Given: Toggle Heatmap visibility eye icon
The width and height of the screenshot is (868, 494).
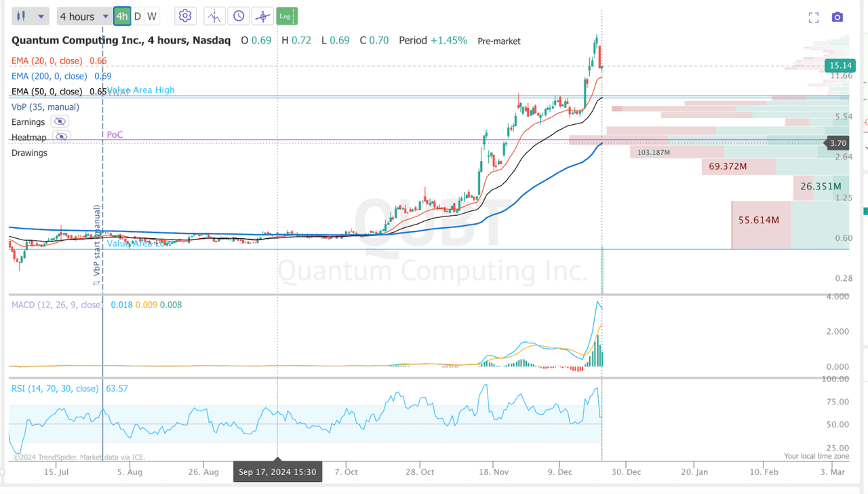Looking at the screenshot, I should coord(61,137).
